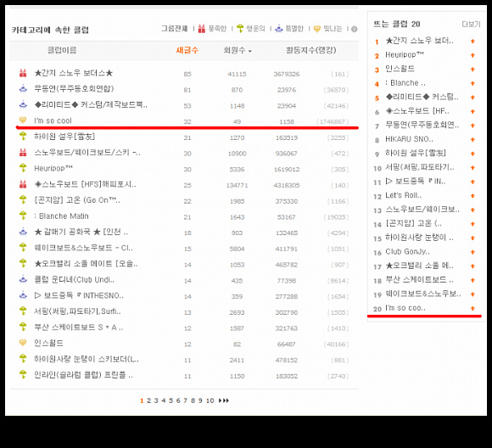Show all groups with 그룹전체

[x=175, y=29]
